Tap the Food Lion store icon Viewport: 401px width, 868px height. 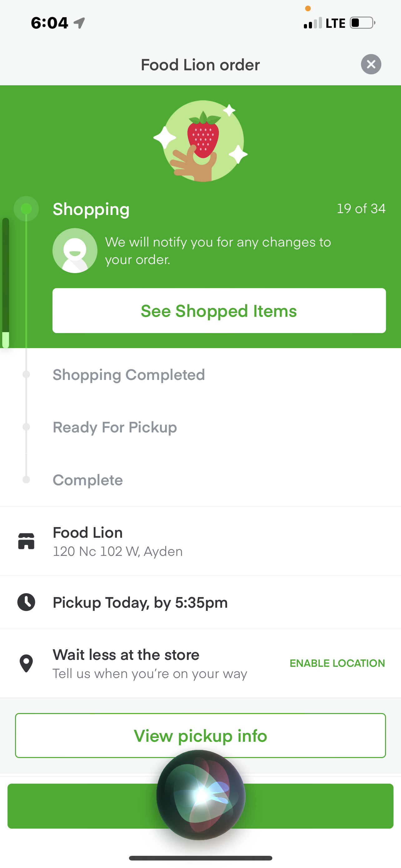[x=26, y=541]
